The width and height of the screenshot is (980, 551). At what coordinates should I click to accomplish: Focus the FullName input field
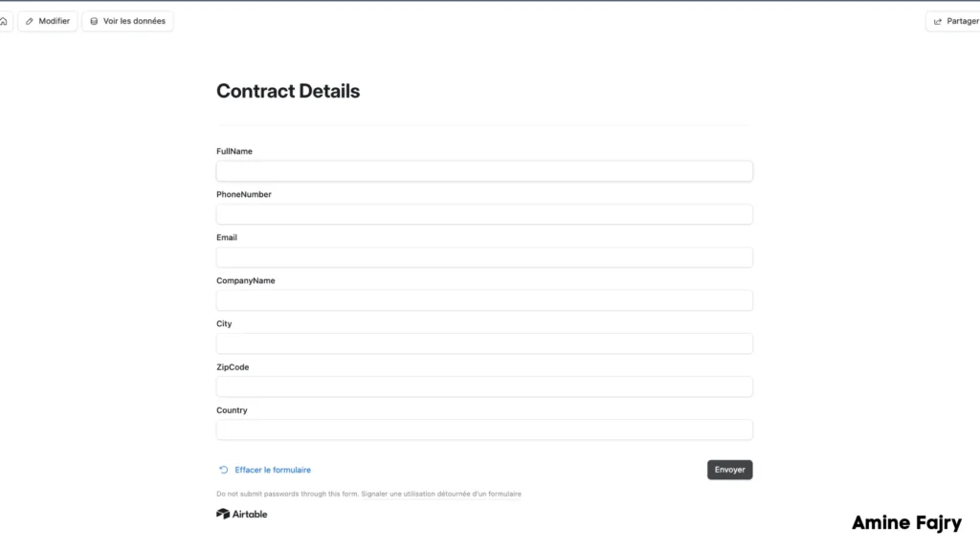pos(484,171)
